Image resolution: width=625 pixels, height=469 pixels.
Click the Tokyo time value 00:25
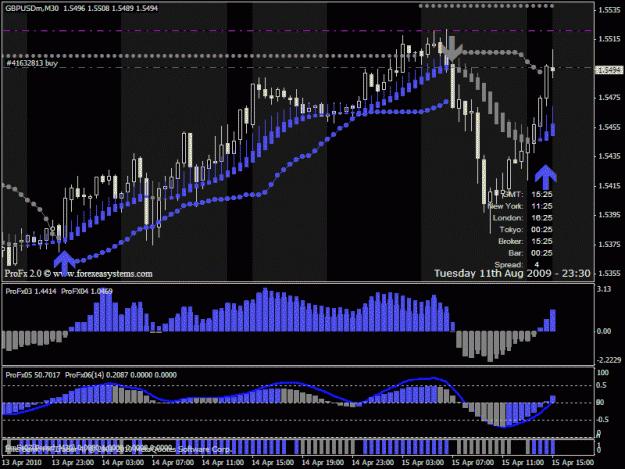pos(542,230)
